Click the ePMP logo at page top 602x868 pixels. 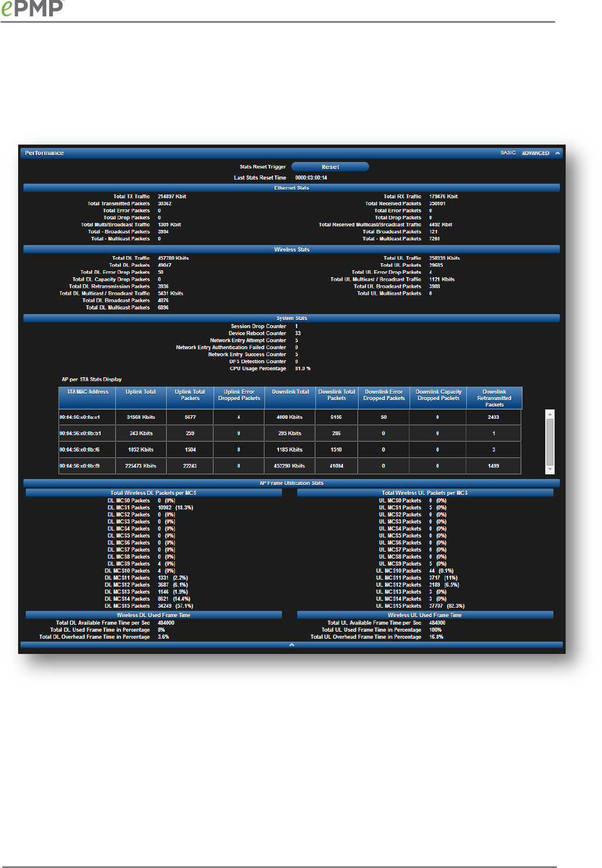coord(32,8)
